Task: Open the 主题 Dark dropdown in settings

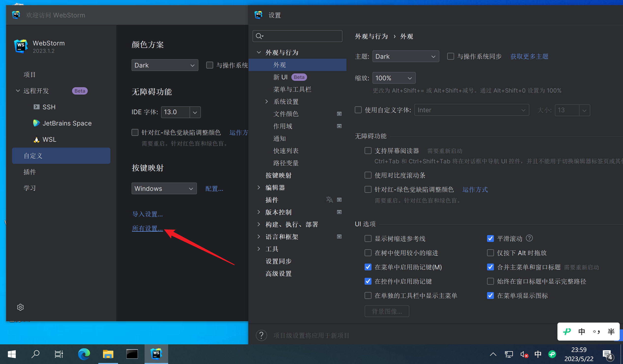Action: (x=405, y=56)
